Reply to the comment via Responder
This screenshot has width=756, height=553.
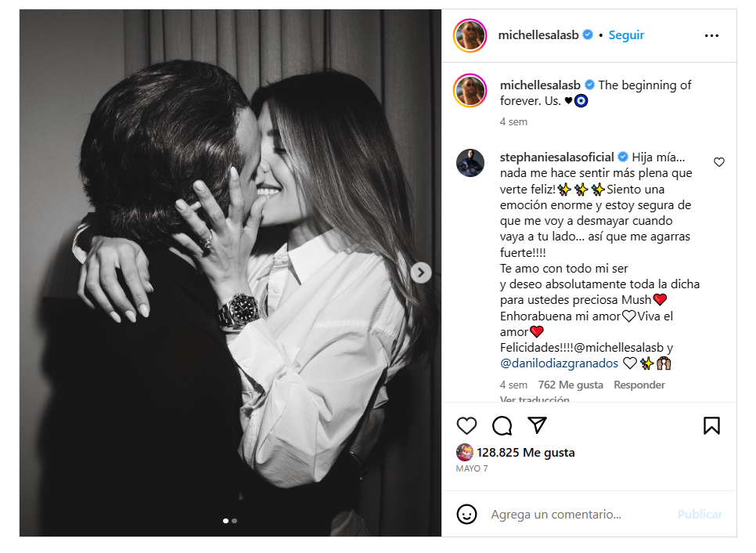[x=639, y=385]
